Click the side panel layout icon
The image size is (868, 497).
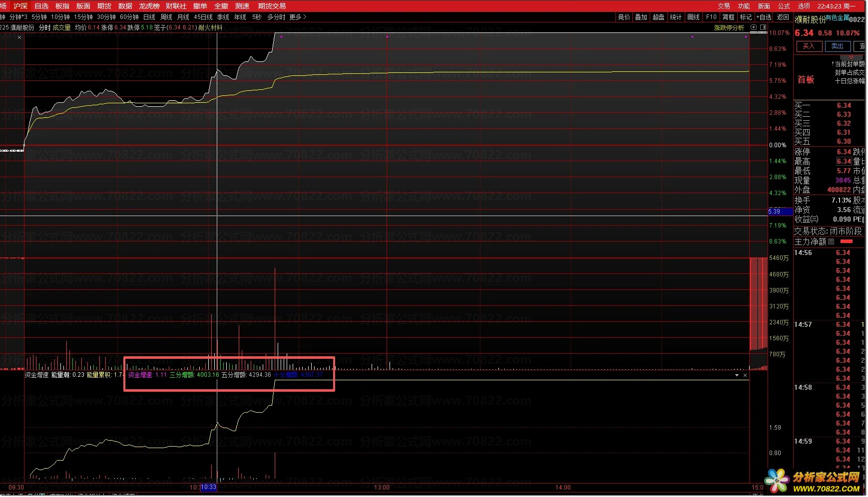click(763, 27)
